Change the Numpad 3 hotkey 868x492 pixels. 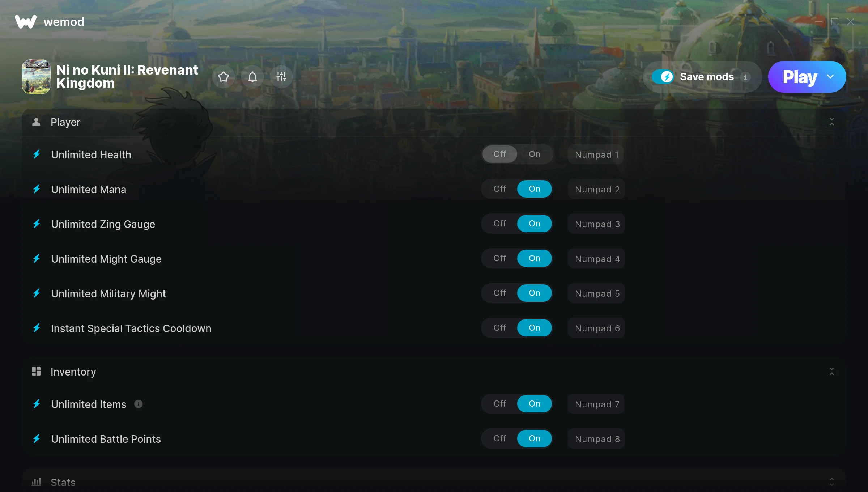pyautogui.click(x=597, y=224)
